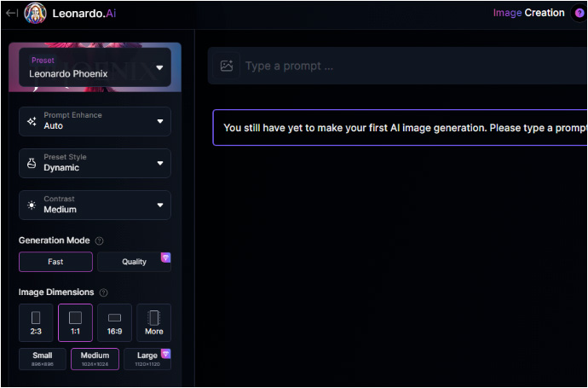Image resolution: width=588 pixels, height=388 pixels.
Task: Click the More dimensions button
Action: (153, 322)
